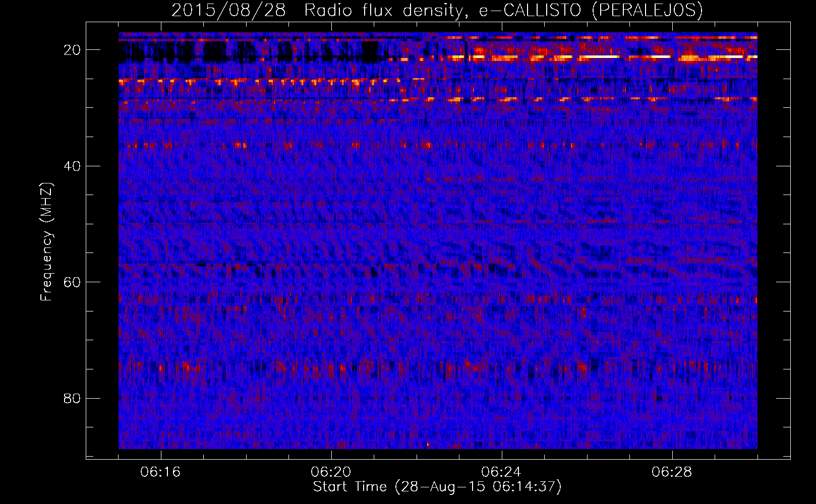816x504 pixels.
Task: Click the frequency tick label "80"
Action: pyautogui.click(x=72, y=399)
